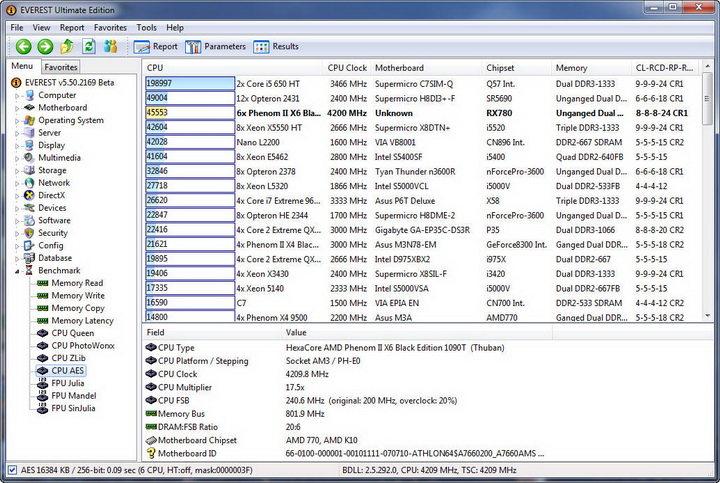The width and height of the screenshot is (720, 483).
Task: Run the CPU ZLib benchmark
Action: coord(68,358)
